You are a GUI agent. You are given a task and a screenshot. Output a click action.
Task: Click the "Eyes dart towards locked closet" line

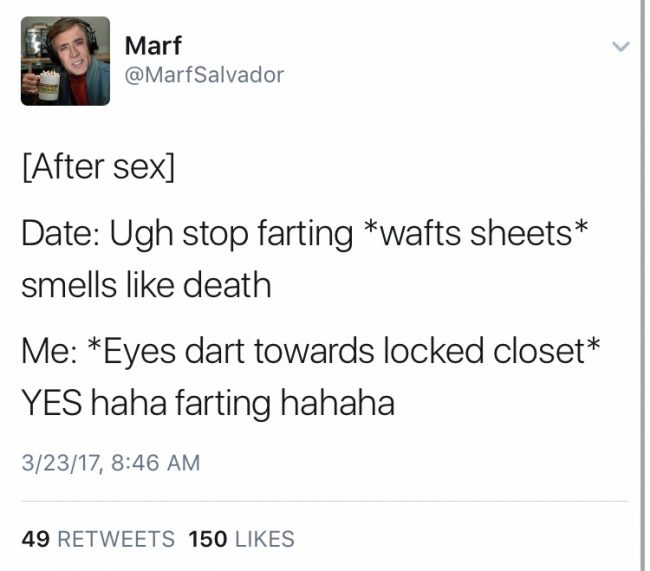click(x=311, y=351)
